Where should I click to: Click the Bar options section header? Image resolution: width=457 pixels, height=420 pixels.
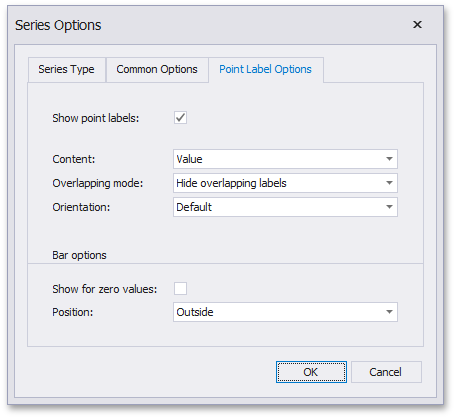(x=79, y=255)
